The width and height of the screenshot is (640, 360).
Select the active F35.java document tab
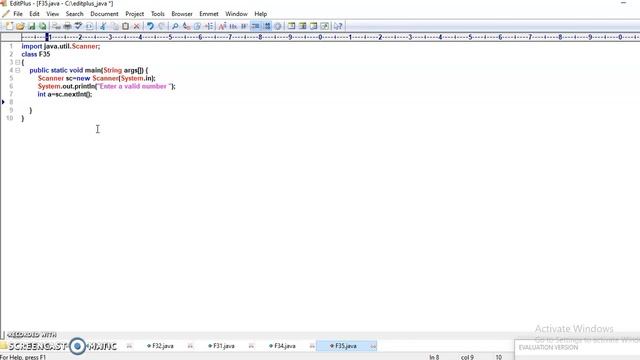click(x=346, y=346)
